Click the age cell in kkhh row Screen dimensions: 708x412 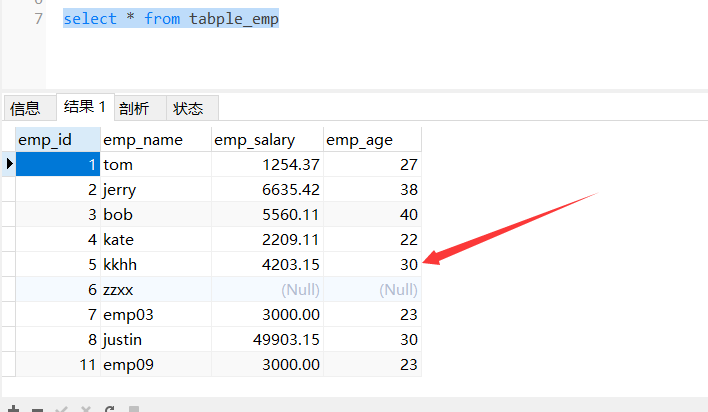(372, 264)
